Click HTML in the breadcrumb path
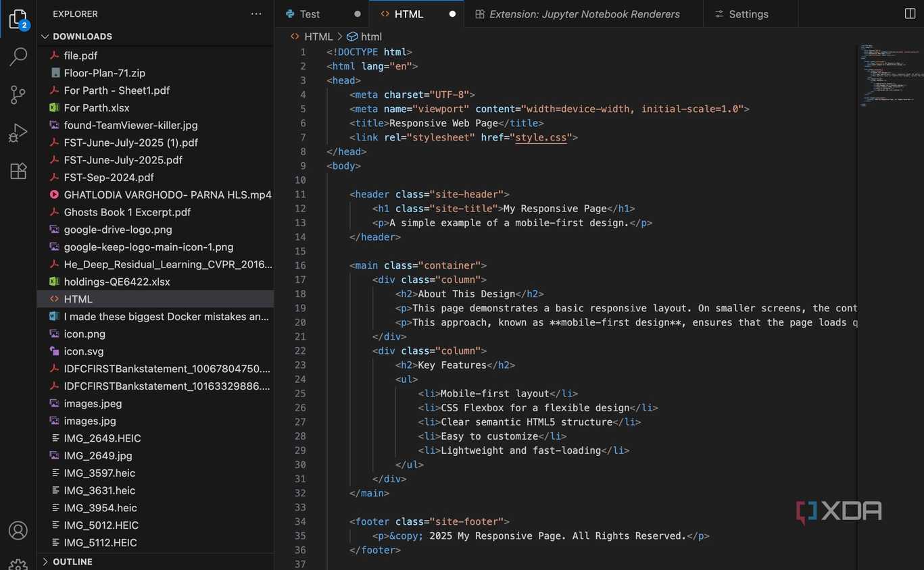 click(x=318, y=36)
